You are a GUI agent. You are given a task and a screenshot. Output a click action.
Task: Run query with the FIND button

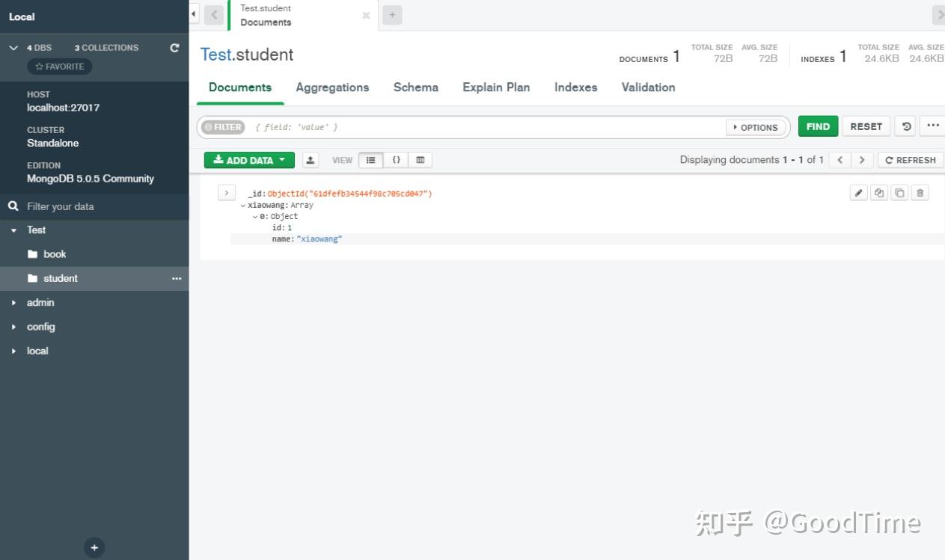[817, 126]
